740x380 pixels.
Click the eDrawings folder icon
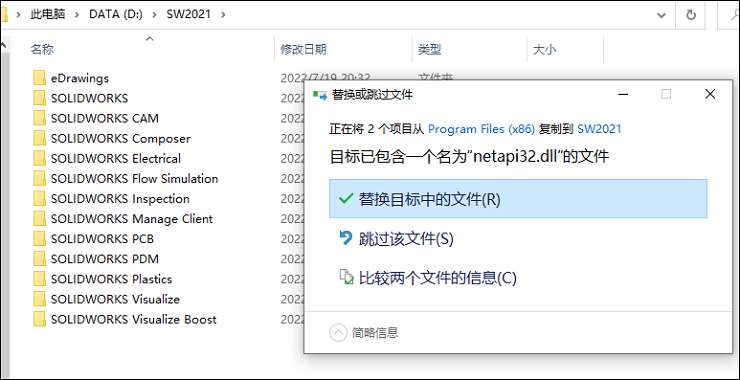39,78
